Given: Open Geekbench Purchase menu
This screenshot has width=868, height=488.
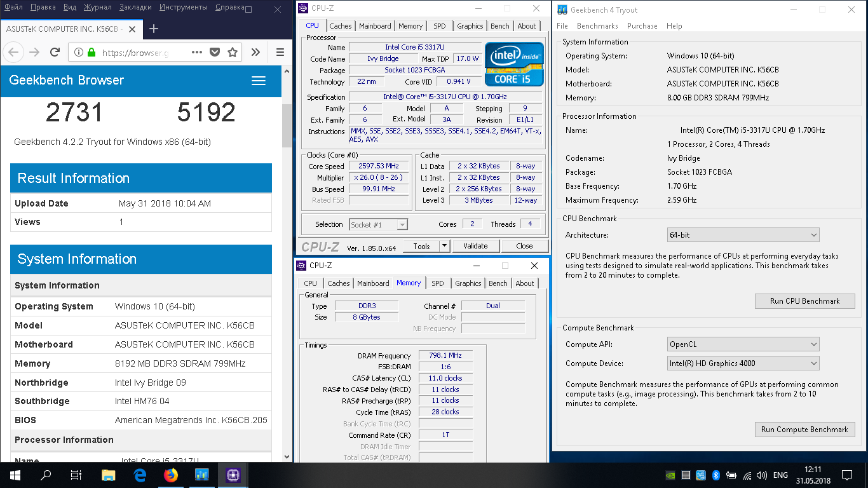Looking at the screenshot, I should click(x=642, y=26).
